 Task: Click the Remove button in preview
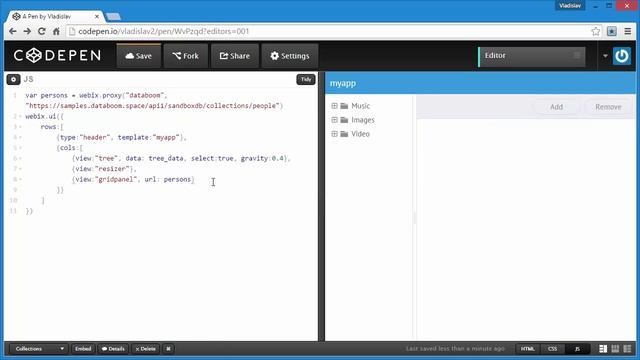coord(608,107)
